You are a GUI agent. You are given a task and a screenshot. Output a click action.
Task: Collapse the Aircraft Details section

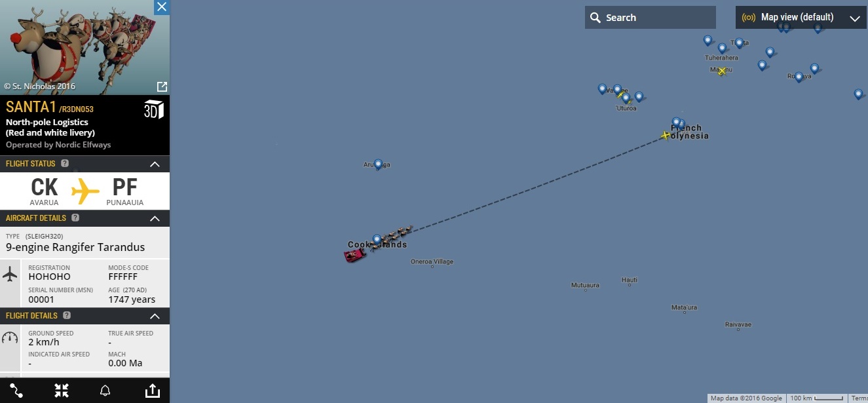[x=155, y=218]
